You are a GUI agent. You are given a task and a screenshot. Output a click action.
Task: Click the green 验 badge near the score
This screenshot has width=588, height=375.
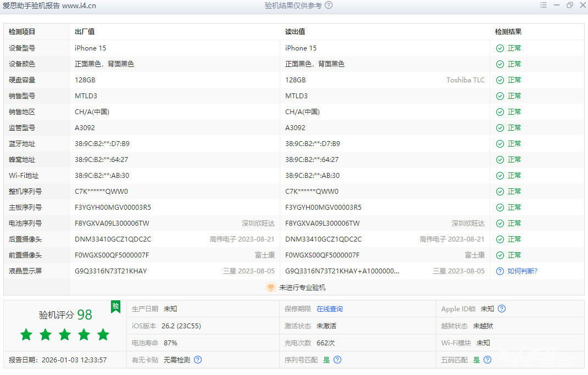pyautogui.click(x=115, y=306)
